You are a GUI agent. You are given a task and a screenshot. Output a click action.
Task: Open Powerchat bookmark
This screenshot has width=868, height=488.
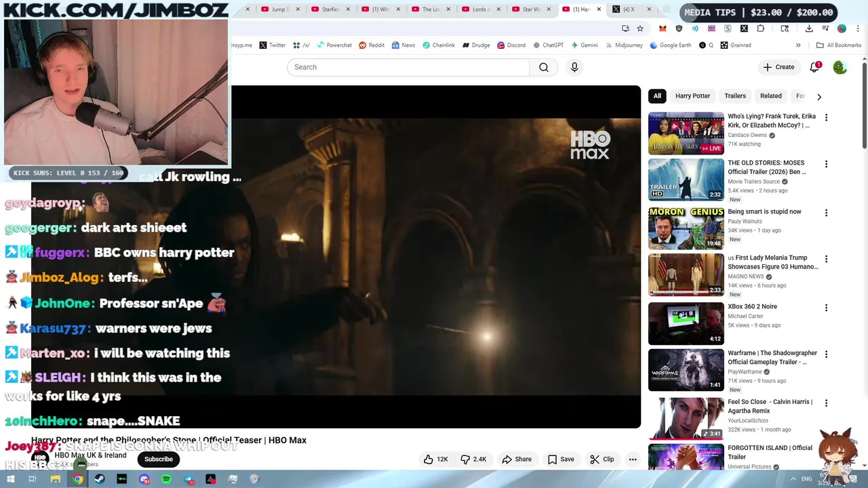click(x=334, y=45)
